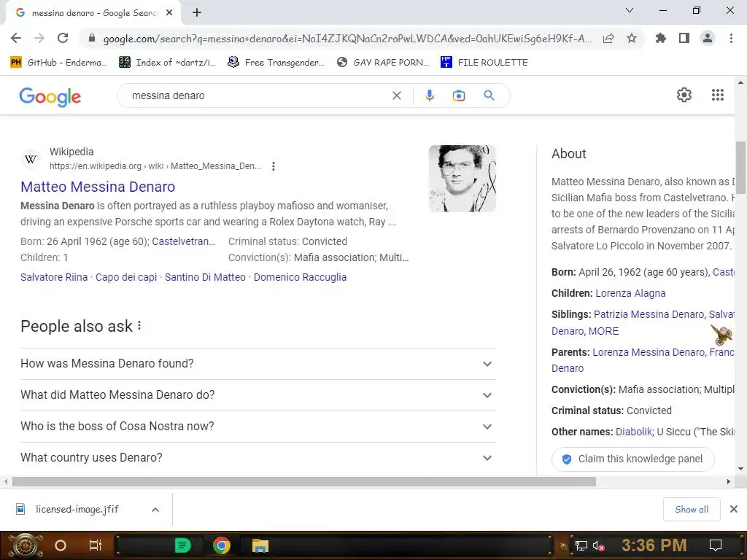The width and height of the screenshot is (747, 560).
Task: Show all downloads
Action: [692, 510]
